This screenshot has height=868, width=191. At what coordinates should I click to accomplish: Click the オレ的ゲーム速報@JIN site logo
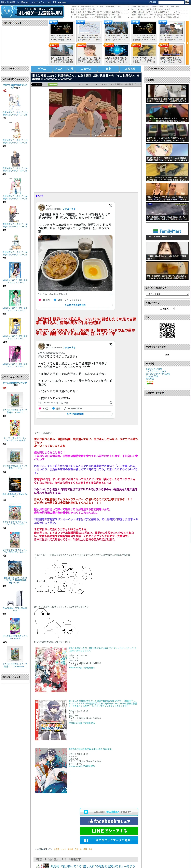[x=33, y=12]
